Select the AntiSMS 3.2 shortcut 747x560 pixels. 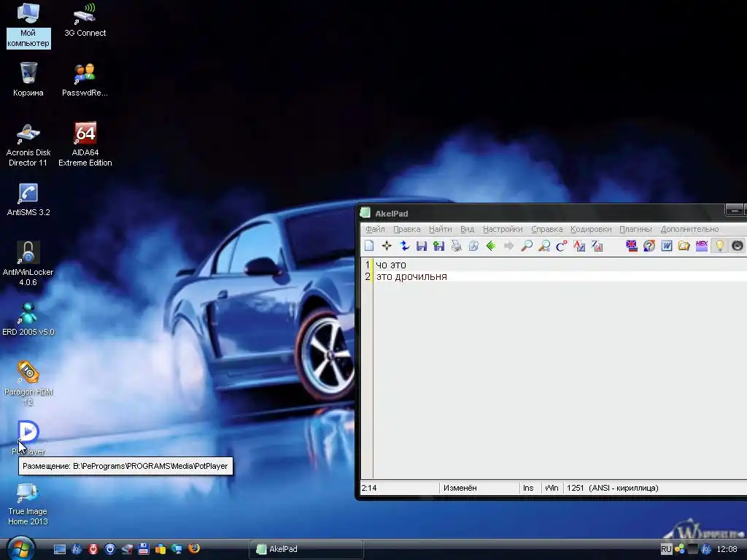point(28,199)
